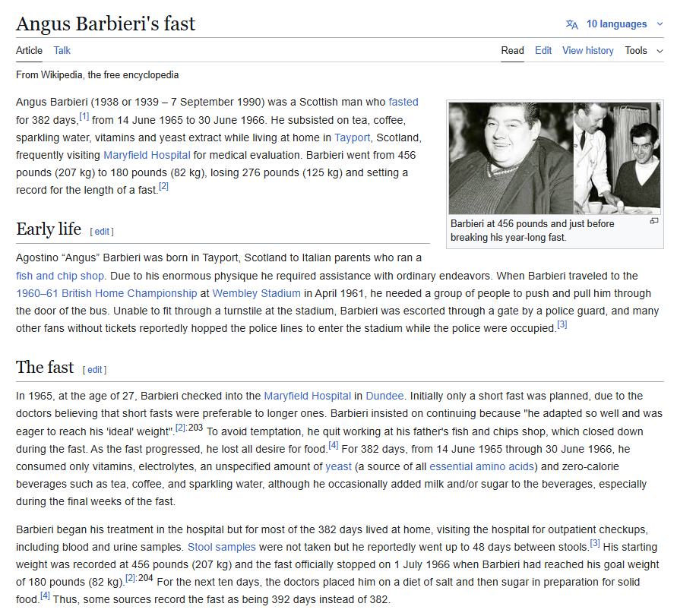Follow the Dundee link

click(384, 396)
